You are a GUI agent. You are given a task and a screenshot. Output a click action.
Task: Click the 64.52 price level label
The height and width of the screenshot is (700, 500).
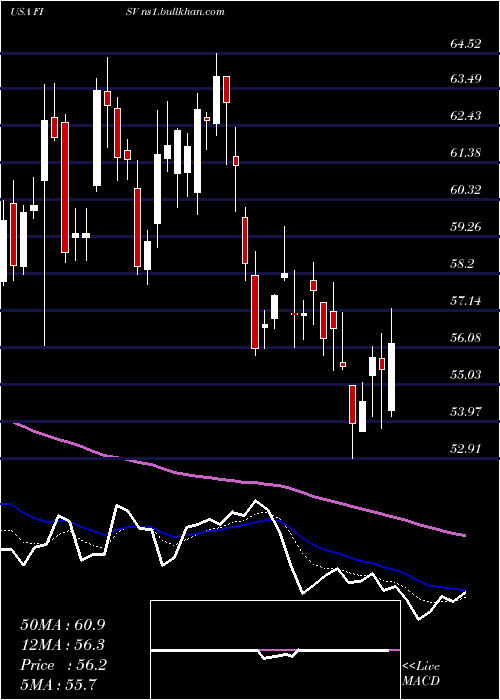click(x=466, y=44)
